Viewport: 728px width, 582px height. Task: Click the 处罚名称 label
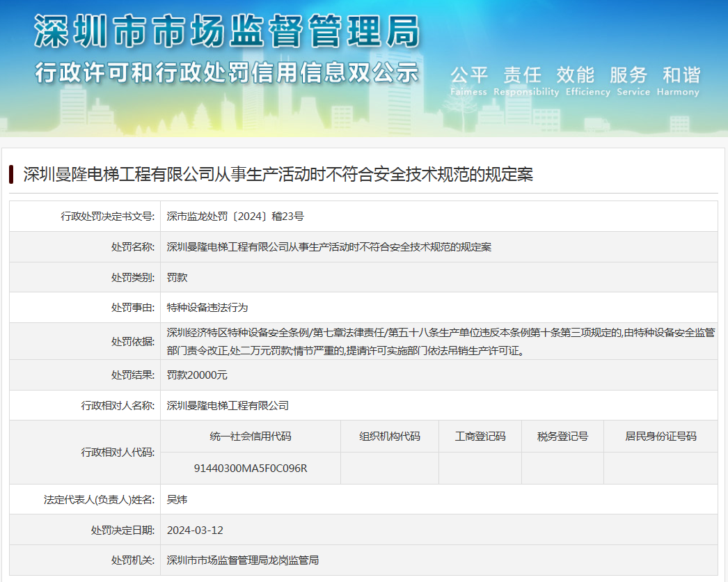point(133,247)
